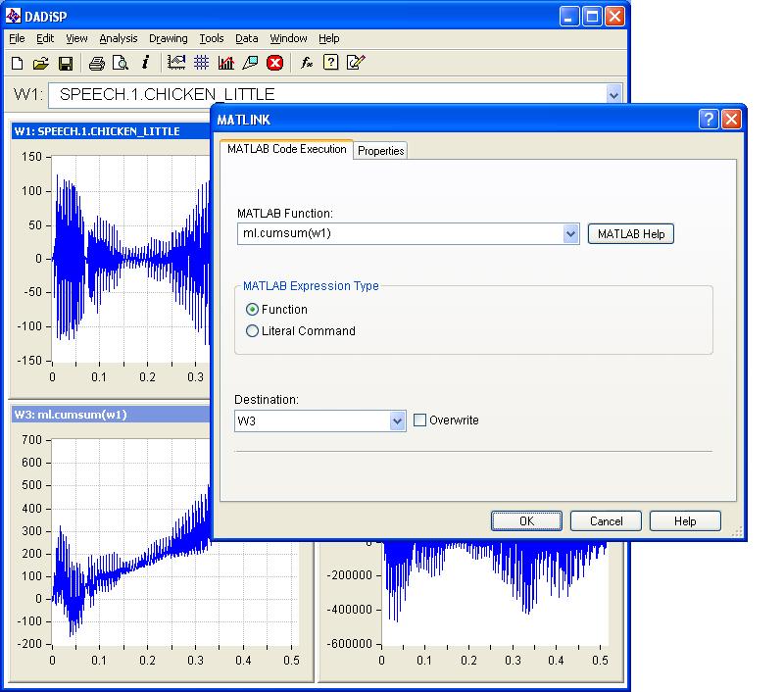Open the Drawing menu
The image size is (784, 692).
click(169, 38)
